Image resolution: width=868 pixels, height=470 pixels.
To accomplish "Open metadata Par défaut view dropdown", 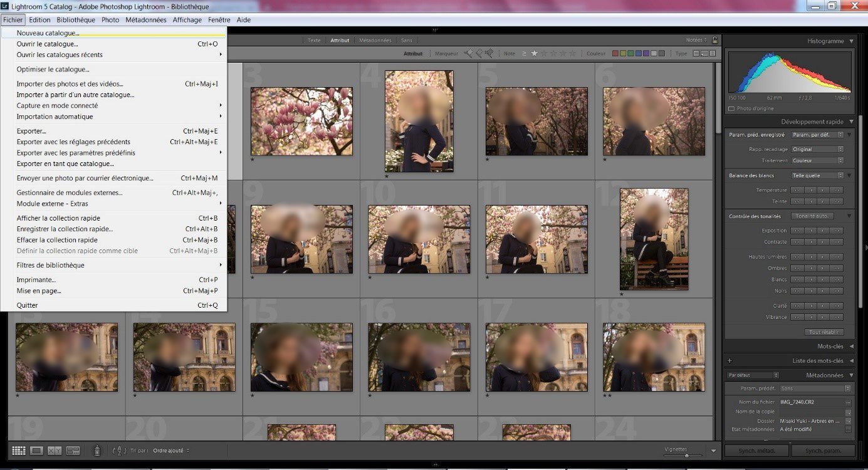I will coord(753,375).
